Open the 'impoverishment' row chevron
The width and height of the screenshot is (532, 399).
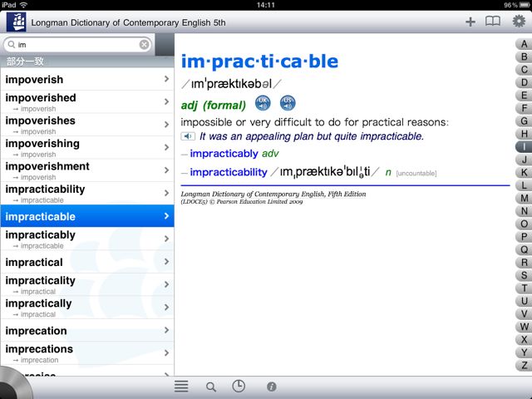(166, 170)
